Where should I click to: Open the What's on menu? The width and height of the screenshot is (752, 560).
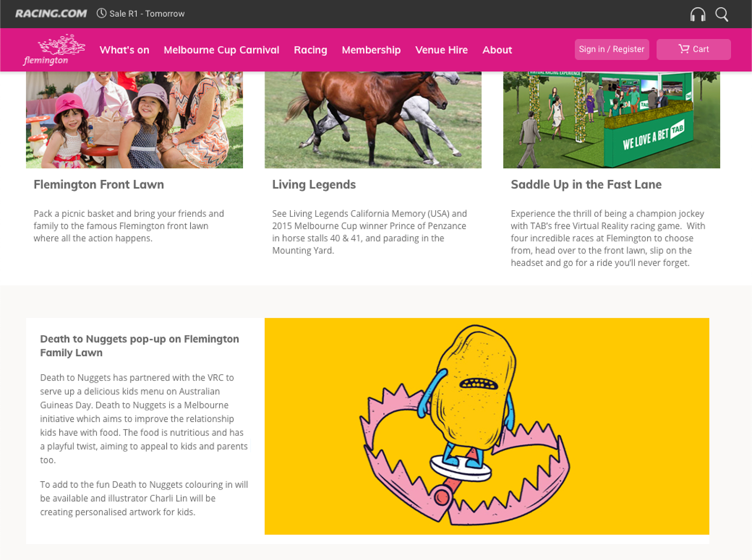pos(125,50)
